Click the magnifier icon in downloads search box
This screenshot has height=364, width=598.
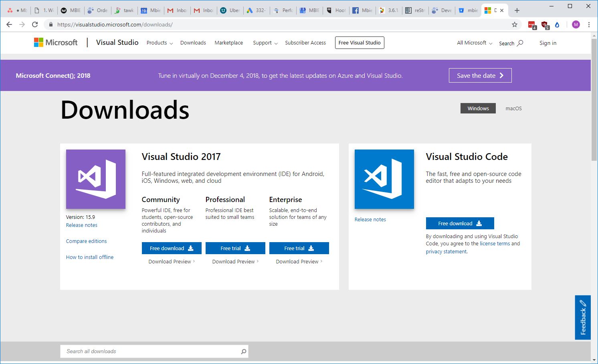tap(243, 352)
